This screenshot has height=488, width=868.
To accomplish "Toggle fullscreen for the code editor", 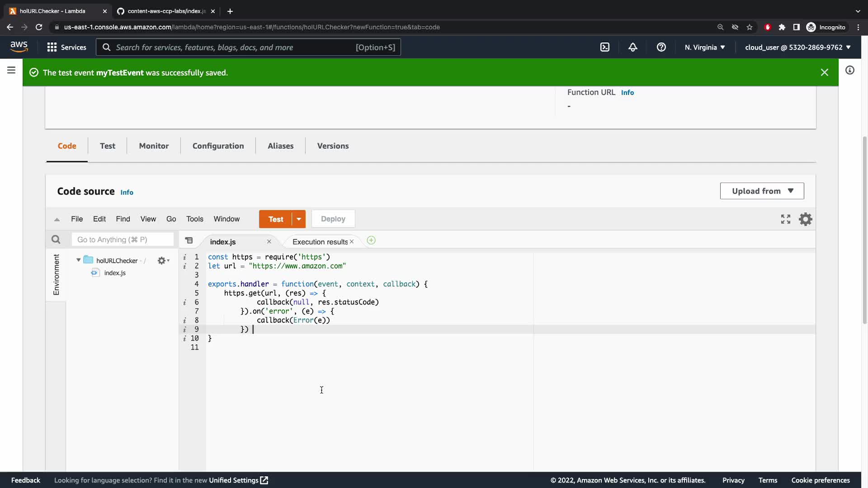I will (x=786, y=219).
